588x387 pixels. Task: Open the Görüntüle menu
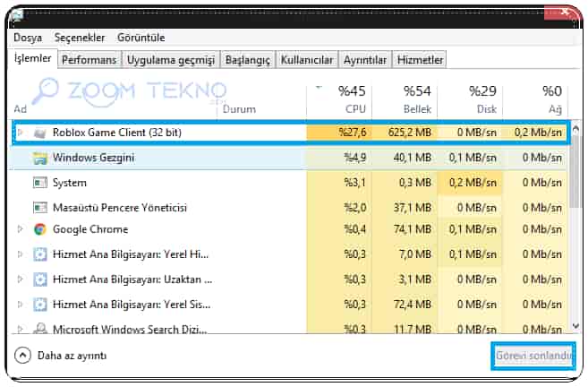coord(141,38)
